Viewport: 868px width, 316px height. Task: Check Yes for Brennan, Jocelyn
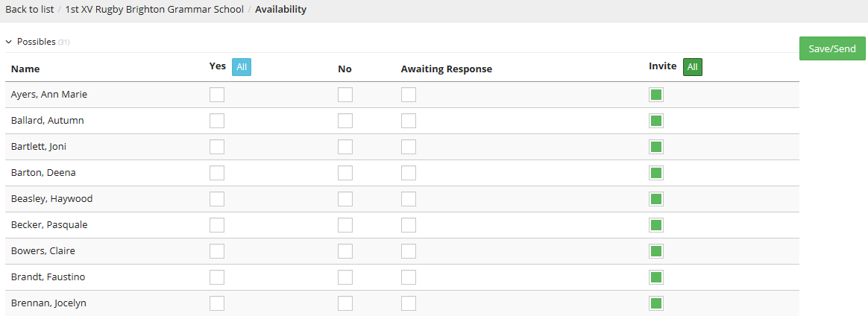(217, 303)
